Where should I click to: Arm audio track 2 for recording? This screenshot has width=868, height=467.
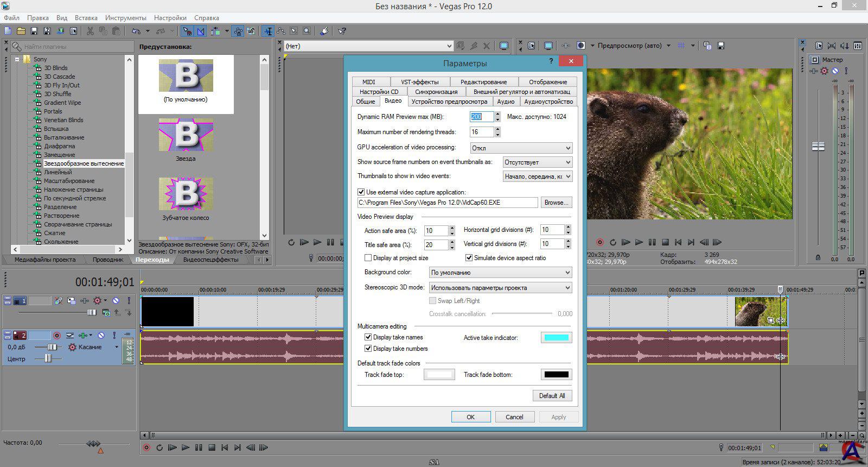click(x=57, y=336)
